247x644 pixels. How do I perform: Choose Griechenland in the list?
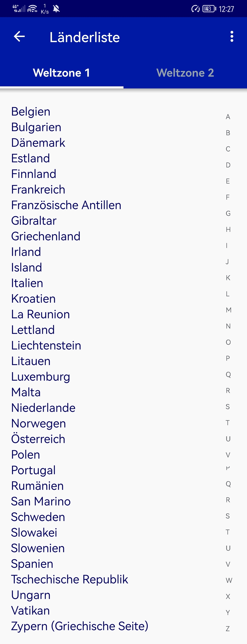46,236
